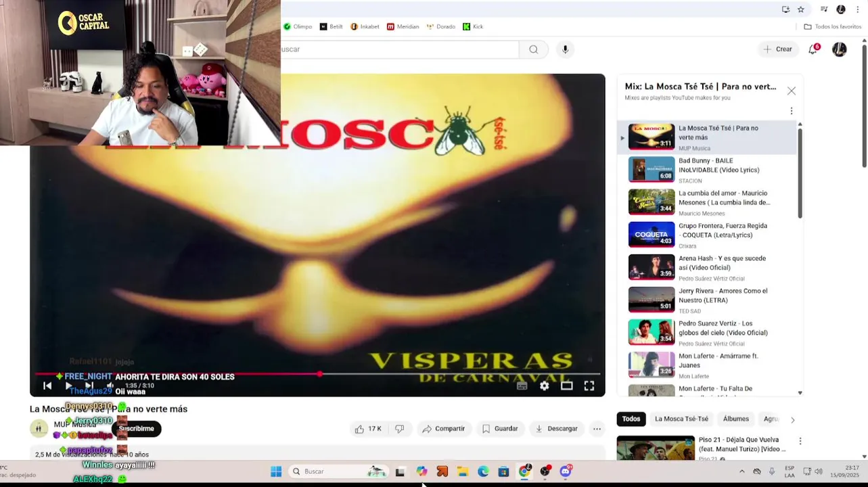The width and height of the screenshot is (868, 487).
Task: Play Grupo Frontera COQUETA playlist entry
Action: tap(707, 235)
